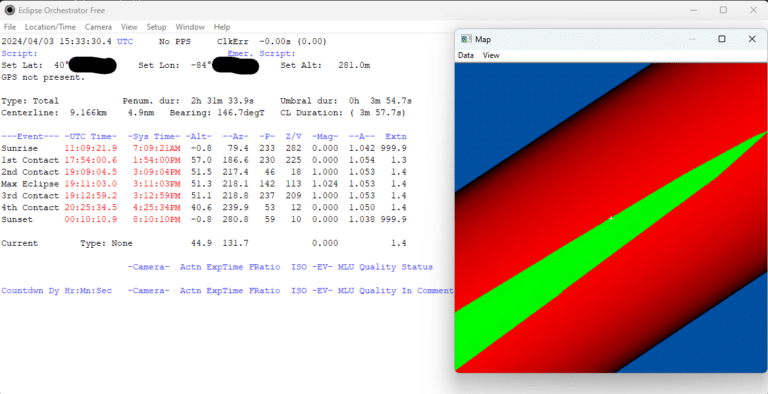Screen dimensions: 768x394
Task: Click the Eclipse Orchestrator app icon
Action: (10, 10)
